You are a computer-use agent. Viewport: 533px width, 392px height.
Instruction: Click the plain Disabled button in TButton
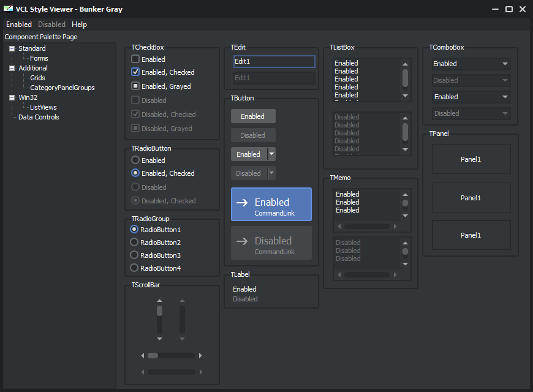[253, 135]
